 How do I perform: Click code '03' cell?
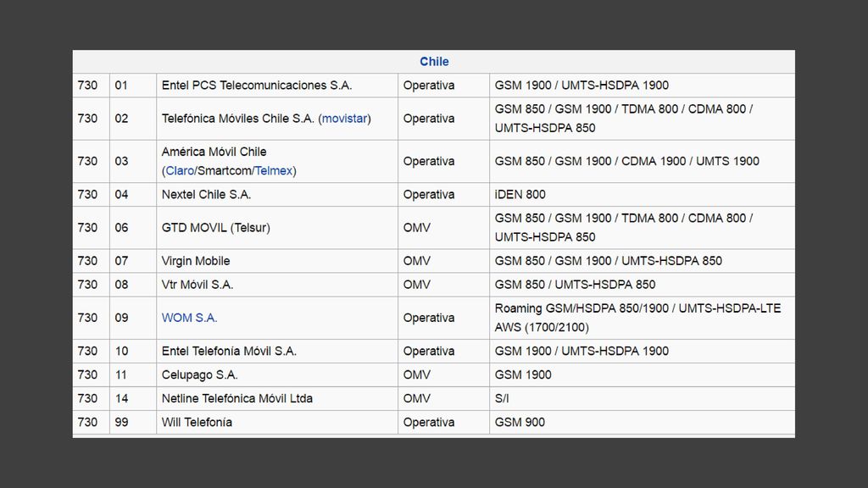[x=133, y=161]
